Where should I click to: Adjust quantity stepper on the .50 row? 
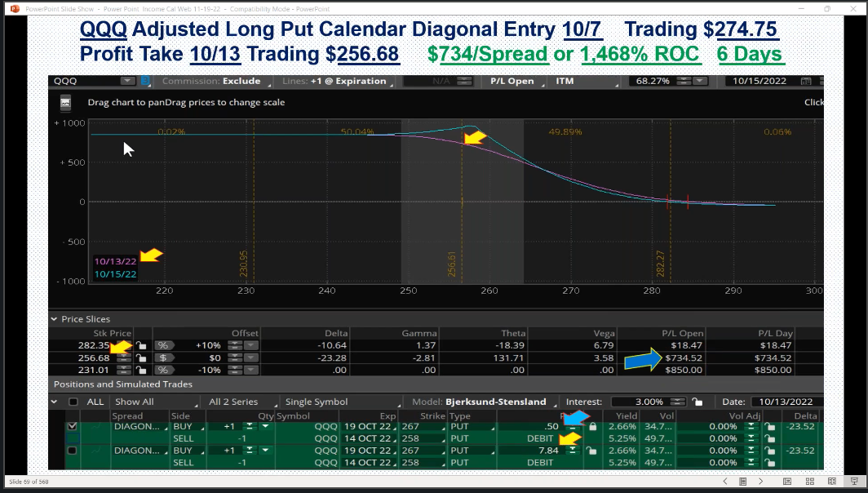[250, 427]
